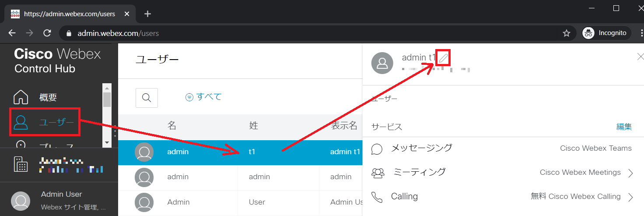Click the search magnifier icon in users list
Viewport: 644px width, 216px height.
147,98
